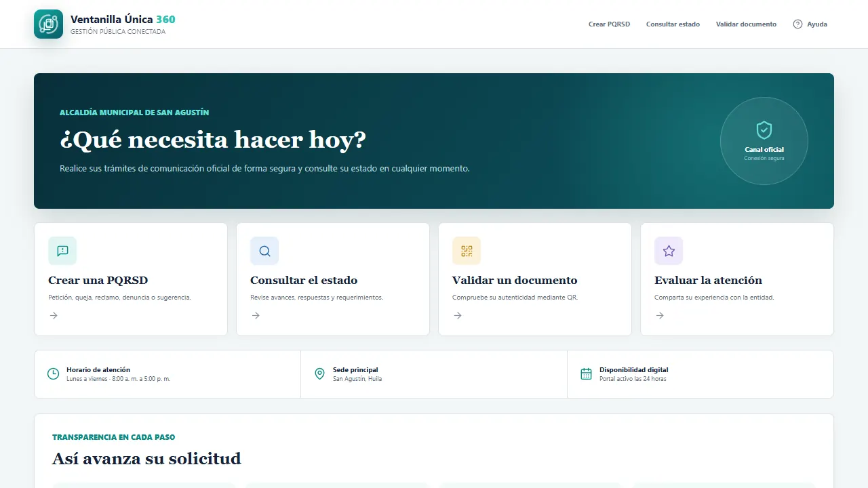868x488 pixels.
Task: Click the 'Así avanza su solicitud' heading
Action: 146,459
